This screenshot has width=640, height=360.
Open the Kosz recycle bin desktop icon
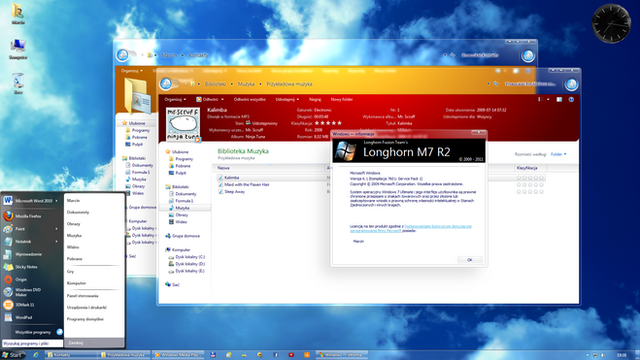(x=18, y=83)
